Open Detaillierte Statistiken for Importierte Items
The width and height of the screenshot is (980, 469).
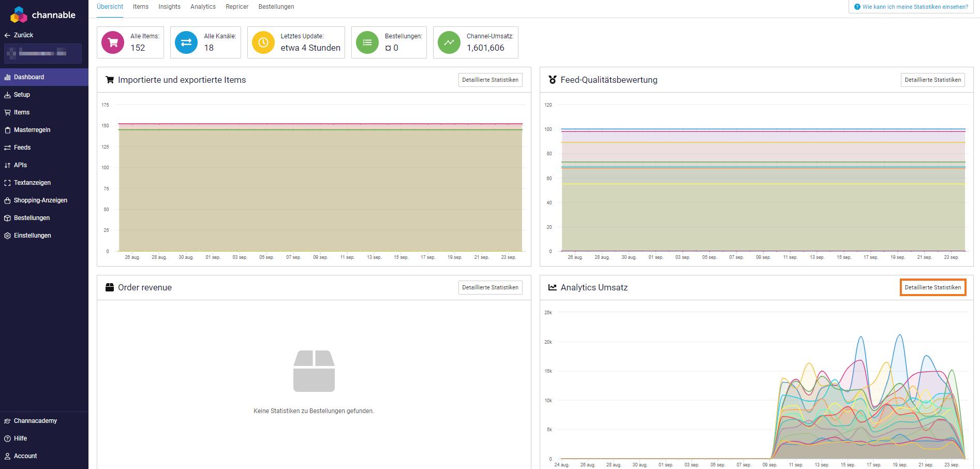tap(490, 80)
